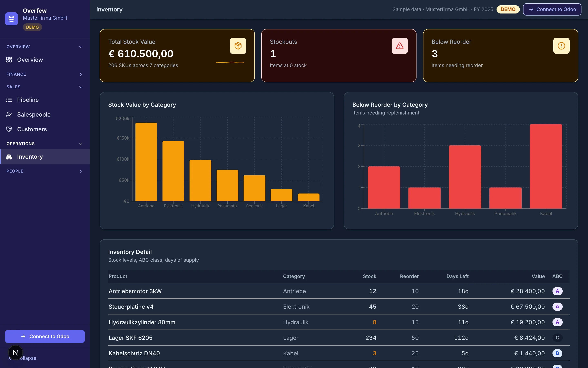Select the Kabelschutz DN40 product name

(x=134, y=353)
